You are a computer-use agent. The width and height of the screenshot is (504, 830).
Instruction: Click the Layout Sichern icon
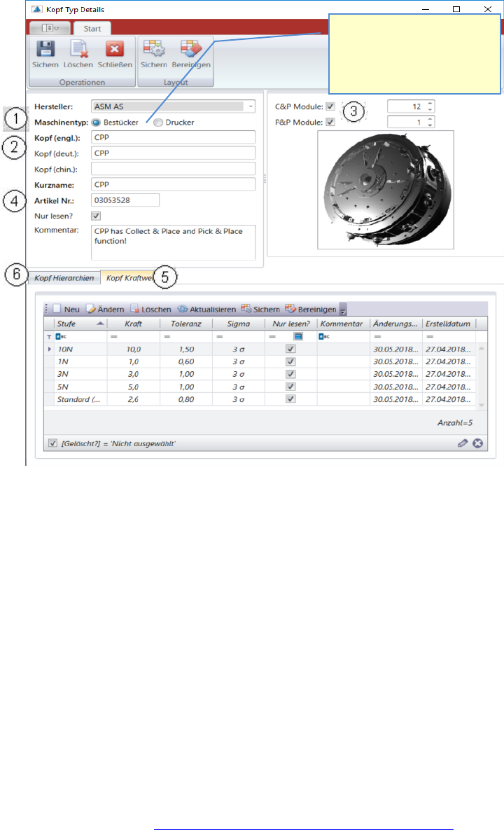(x=153, y=49)
